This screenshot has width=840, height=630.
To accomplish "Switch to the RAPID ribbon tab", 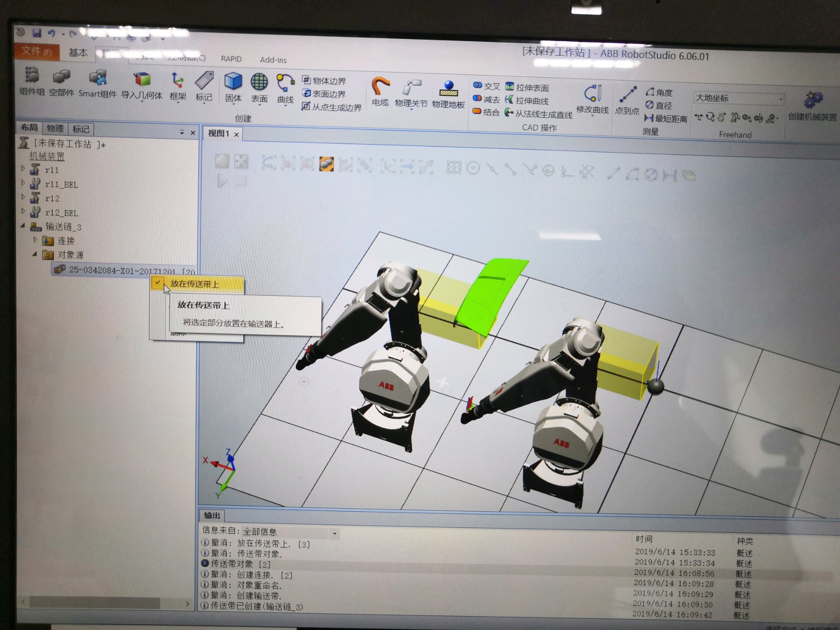I will [231, 59].
